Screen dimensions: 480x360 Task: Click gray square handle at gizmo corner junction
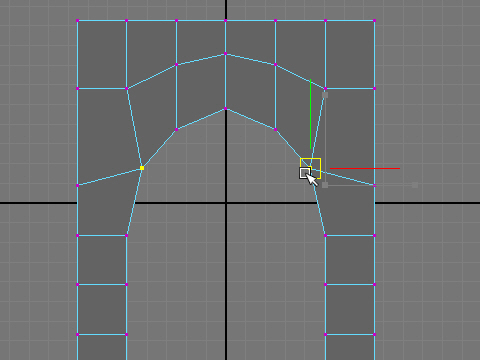(x=325, y=185)
